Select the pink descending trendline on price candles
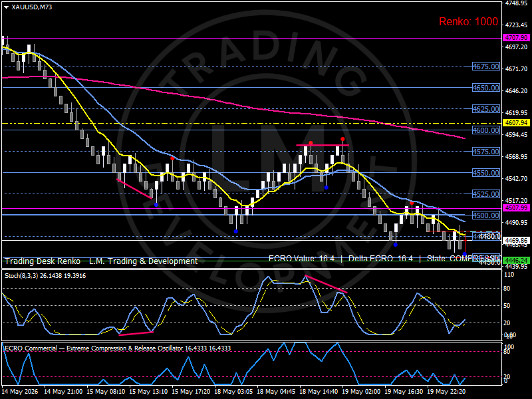 coord(134,189)
